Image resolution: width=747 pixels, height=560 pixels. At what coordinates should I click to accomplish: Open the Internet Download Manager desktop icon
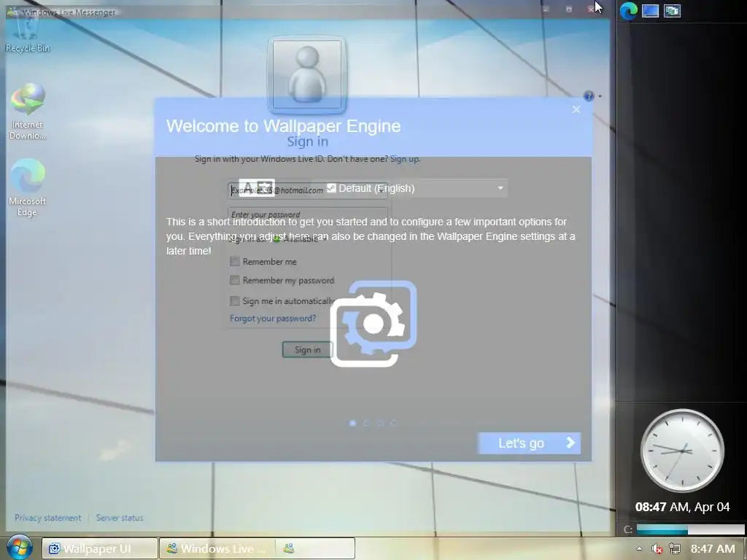[27, 112]
